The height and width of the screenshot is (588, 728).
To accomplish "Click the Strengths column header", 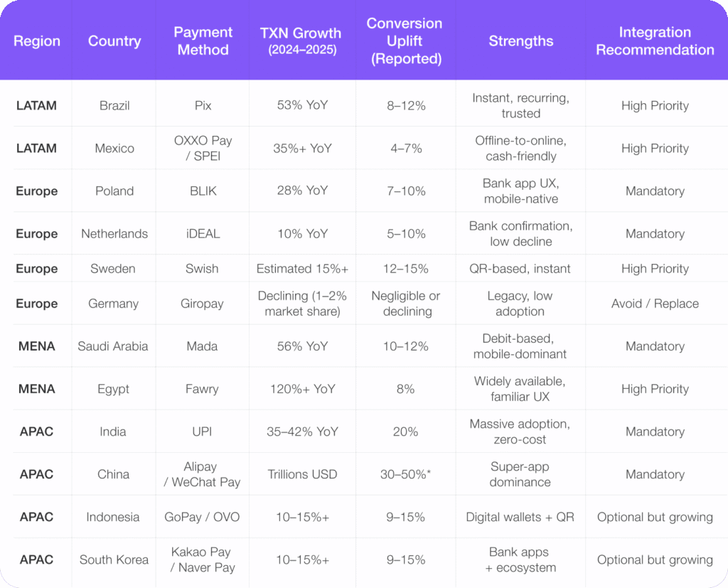I will pyautogui.click(x=520, y=41).
